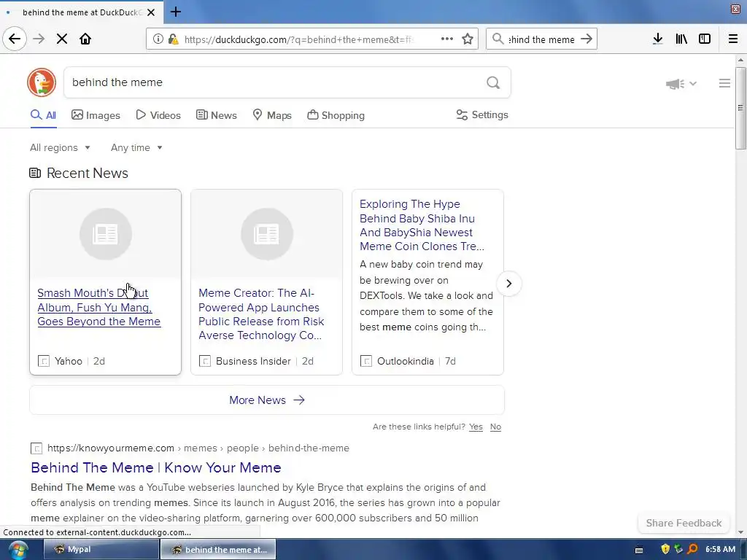
Task: Click the padlock connection security icon
Action: pos(173,39)
